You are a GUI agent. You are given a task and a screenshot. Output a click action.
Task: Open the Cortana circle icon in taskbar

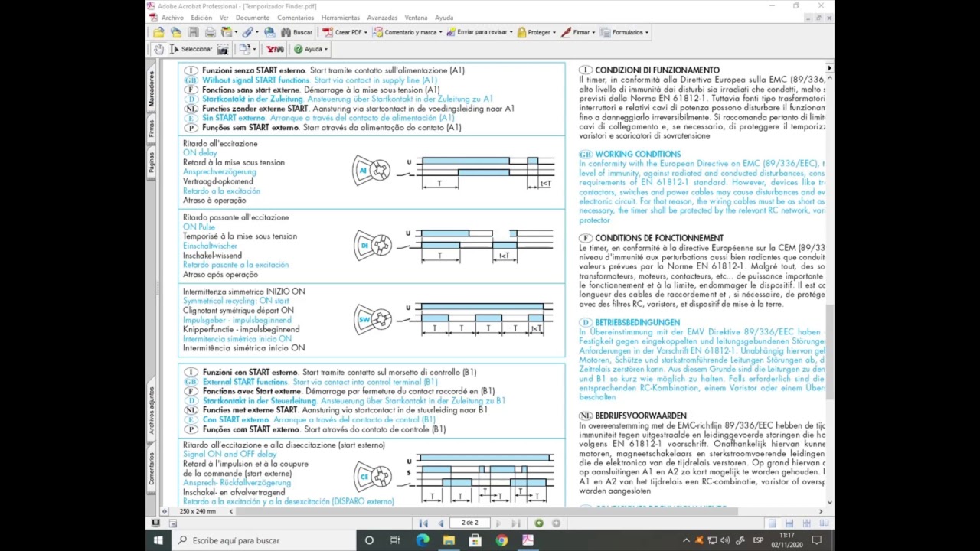[x=369, y=540]
